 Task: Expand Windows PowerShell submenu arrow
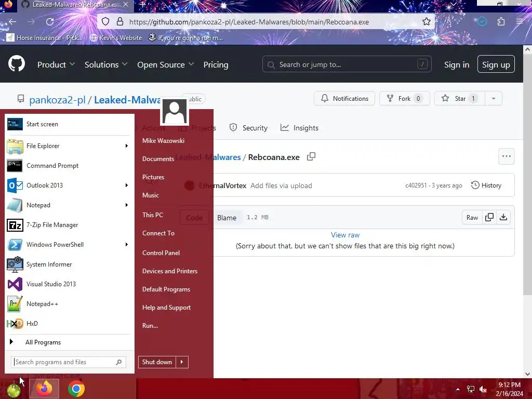click(126, 245)
